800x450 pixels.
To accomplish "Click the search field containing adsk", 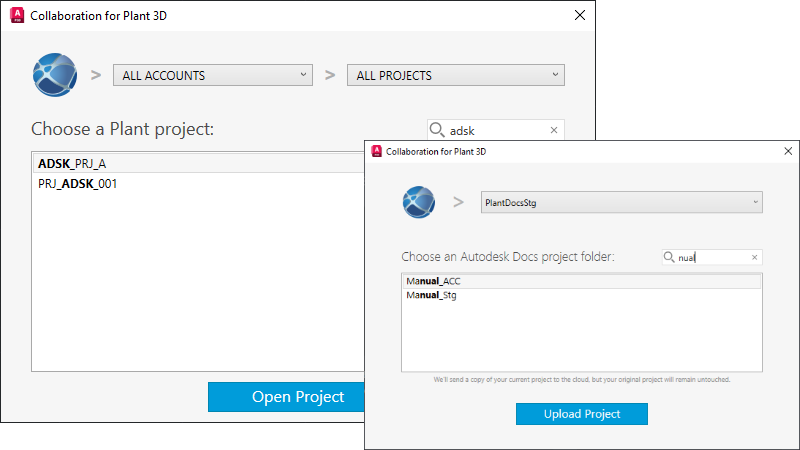I will (x=496, y=130).
